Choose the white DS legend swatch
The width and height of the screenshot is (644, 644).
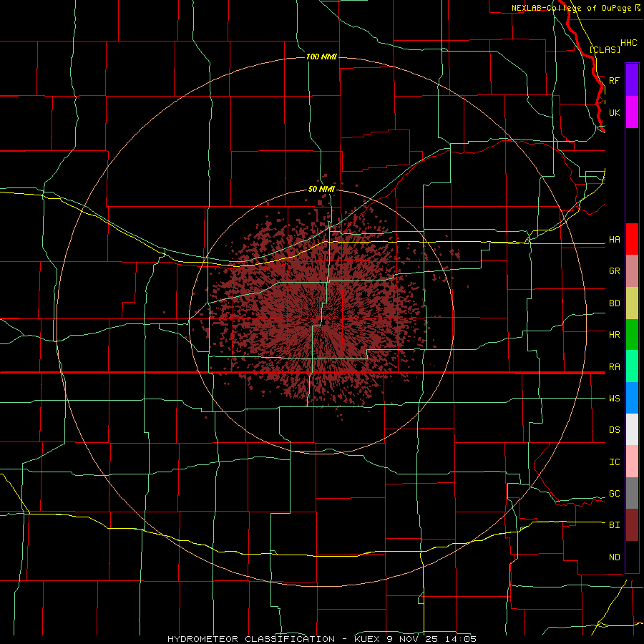(632, 429)
